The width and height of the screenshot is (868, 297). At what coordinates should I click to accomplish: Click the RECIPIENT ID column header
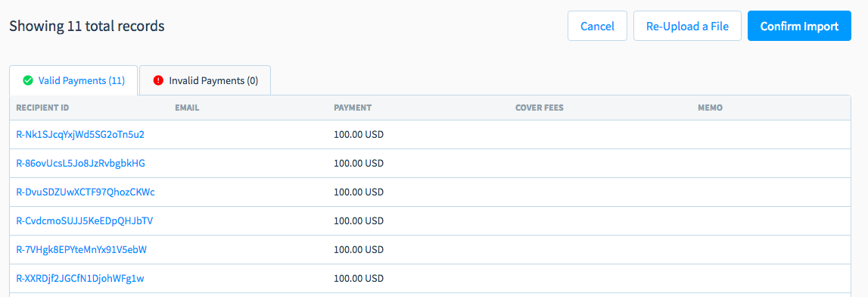click(x=42, y=108)
